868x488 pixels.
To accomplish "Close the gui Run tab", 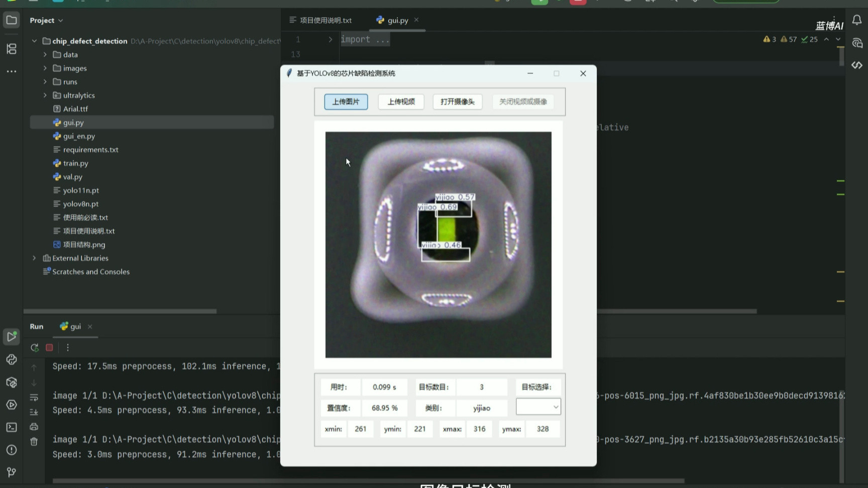I will [90, 326].
